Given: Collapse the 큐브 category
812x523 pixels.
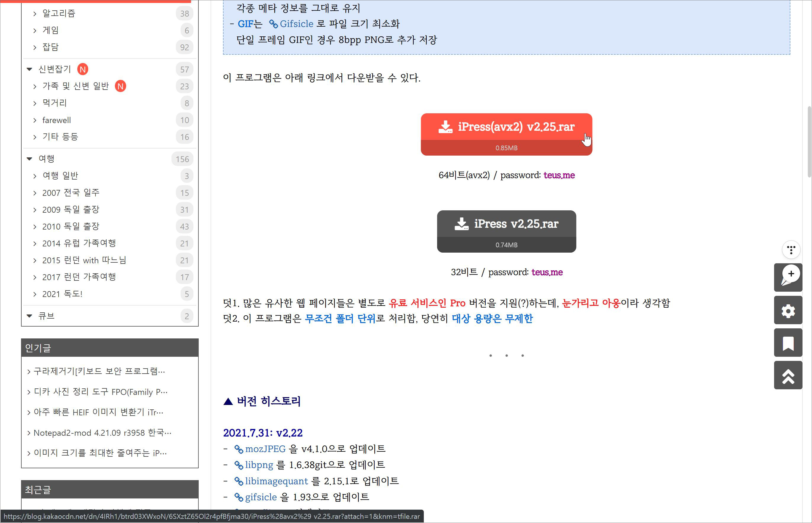Looking at the screenshot, I should [x=30, y=316].
